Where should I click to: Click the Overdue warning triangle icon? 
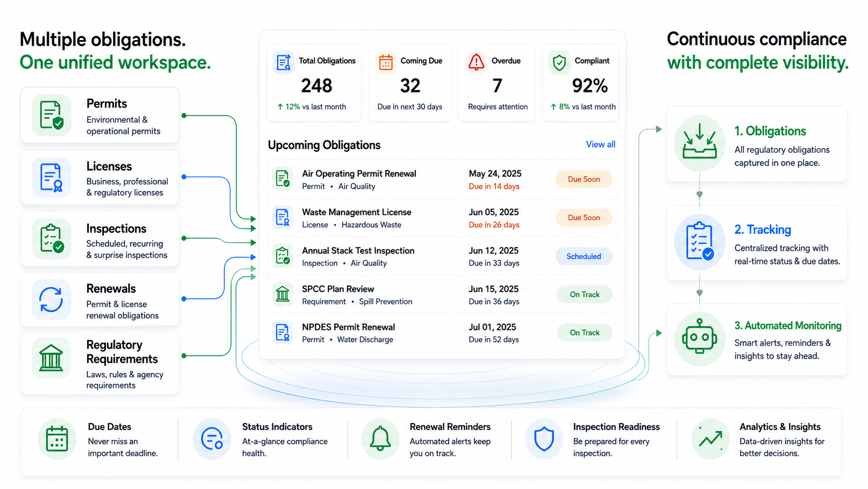tap(476, 62)
